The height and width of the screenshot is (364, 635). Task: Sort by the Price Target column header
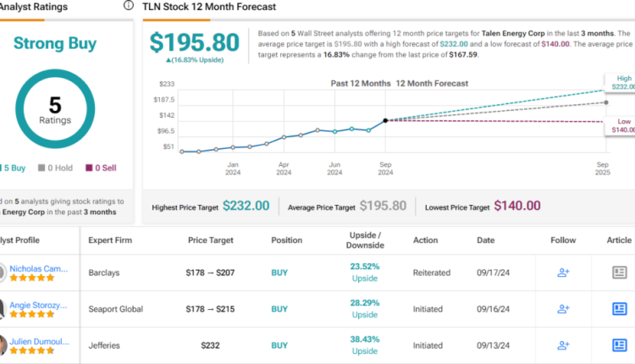212,240
